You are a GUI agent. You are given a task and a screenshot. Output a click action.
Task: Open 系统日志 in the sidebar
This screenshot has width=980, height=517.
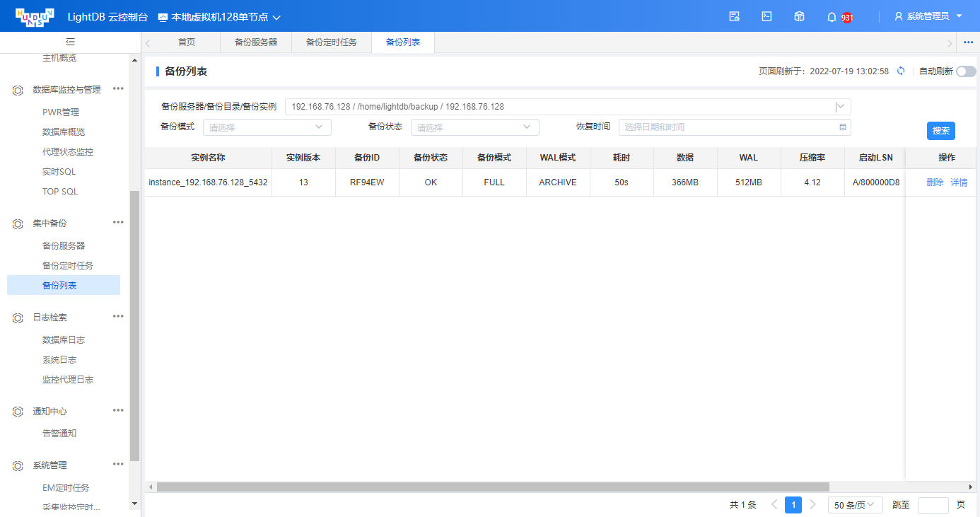pos(59,360)
